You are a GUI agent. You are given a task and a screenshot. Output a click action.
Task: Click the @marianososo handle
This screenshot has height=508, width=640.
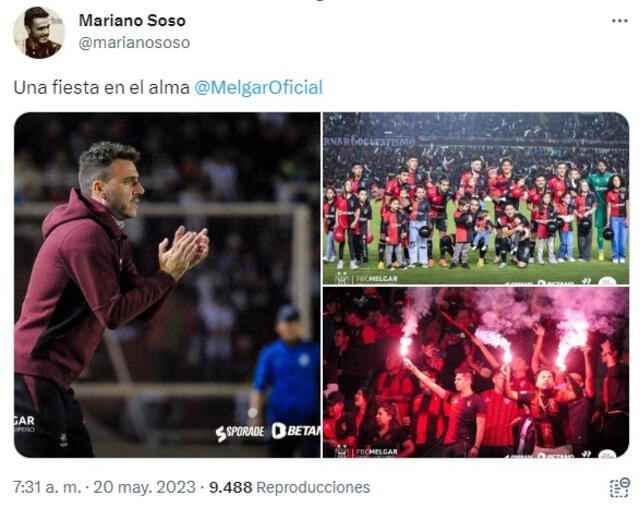coord(134,42)
